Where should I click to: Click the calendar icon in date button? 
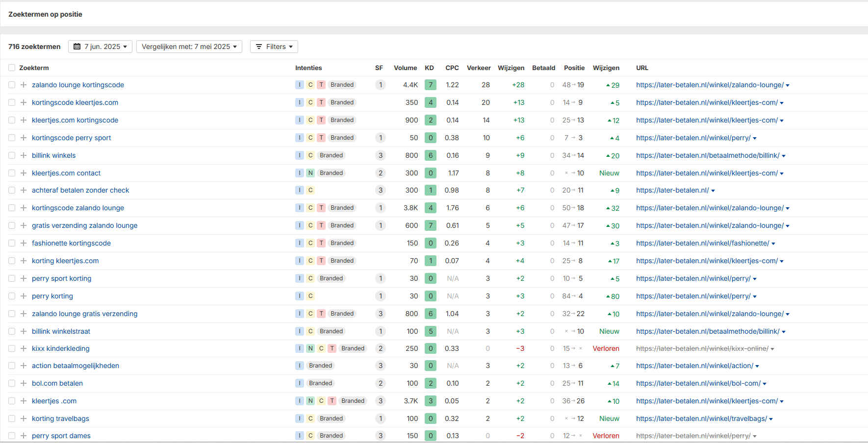[77, 47]
